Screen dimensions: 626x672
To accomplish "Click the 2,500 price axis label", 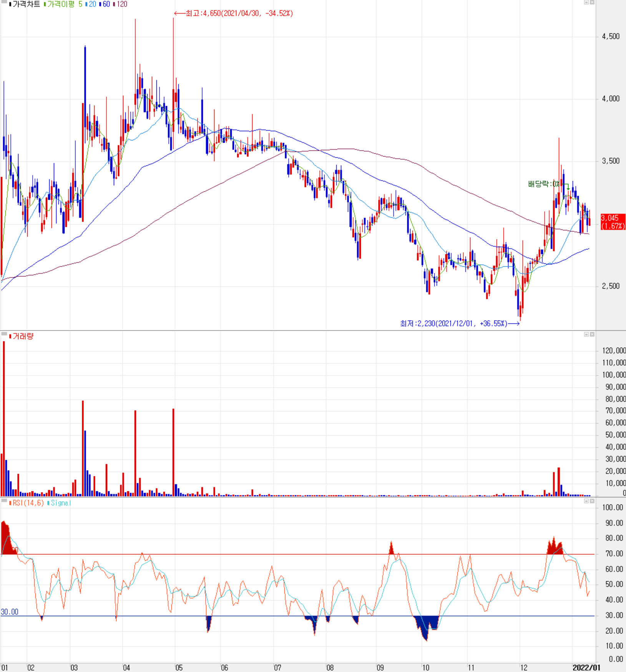I will [611, 286].
